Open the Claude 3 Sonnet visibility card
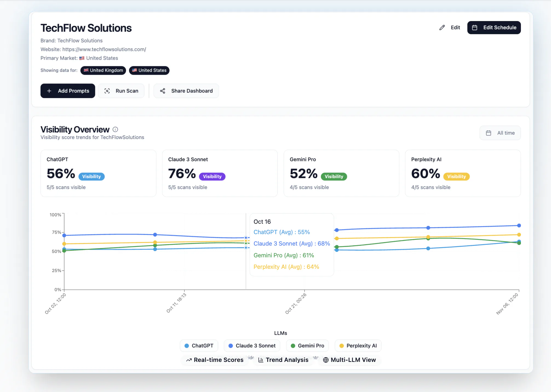 pos(220,173)
